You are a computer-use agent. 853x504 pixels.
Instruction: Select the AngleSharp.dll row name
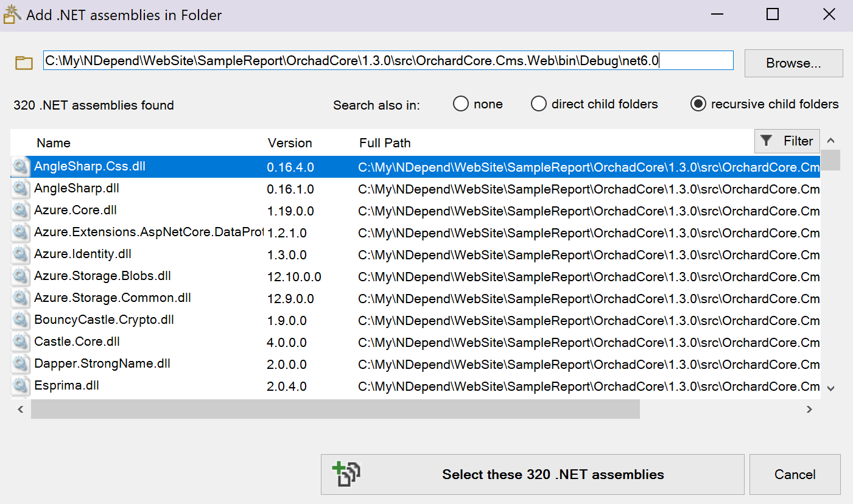pyautogui.click(x=77, y=188)
